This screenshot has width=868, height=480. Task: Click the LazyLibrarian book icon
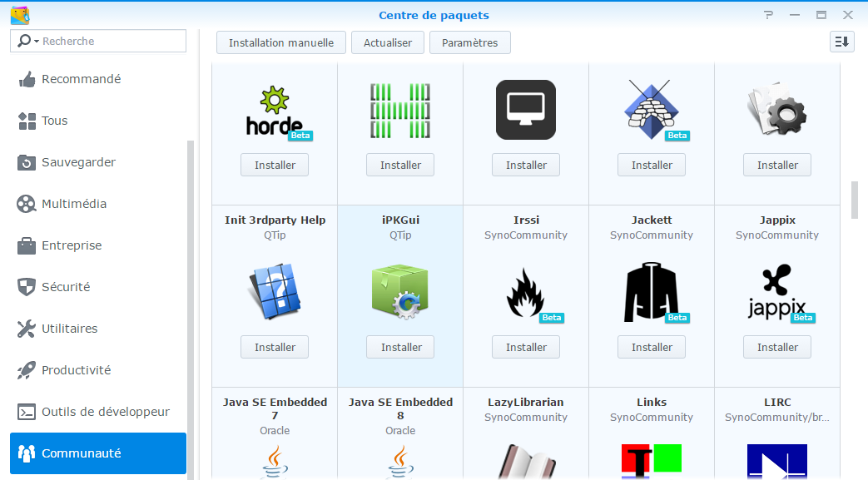(526, 462)
